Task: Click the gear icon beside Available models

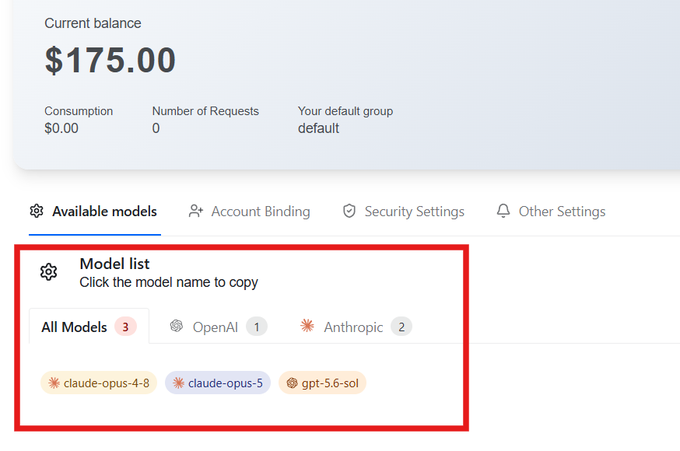Action: (x=36, y=211)
